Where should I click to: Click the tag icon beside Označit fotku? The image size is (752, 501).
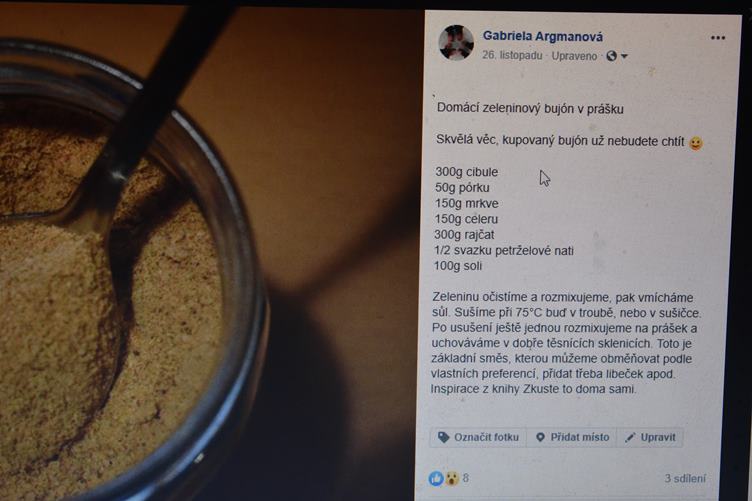[444, 437]
